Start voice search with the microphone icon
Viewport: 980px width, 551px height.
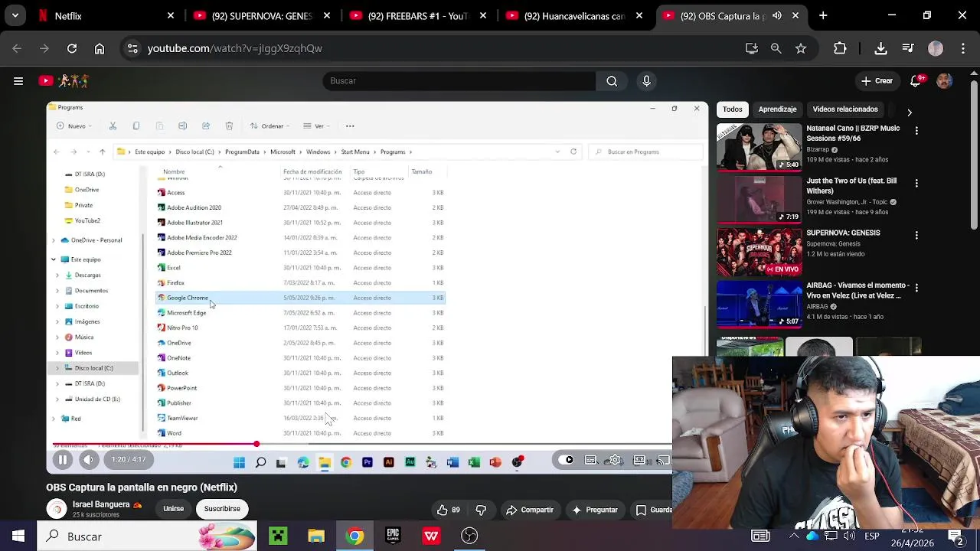pyautogui.click(x=646, y=80)
